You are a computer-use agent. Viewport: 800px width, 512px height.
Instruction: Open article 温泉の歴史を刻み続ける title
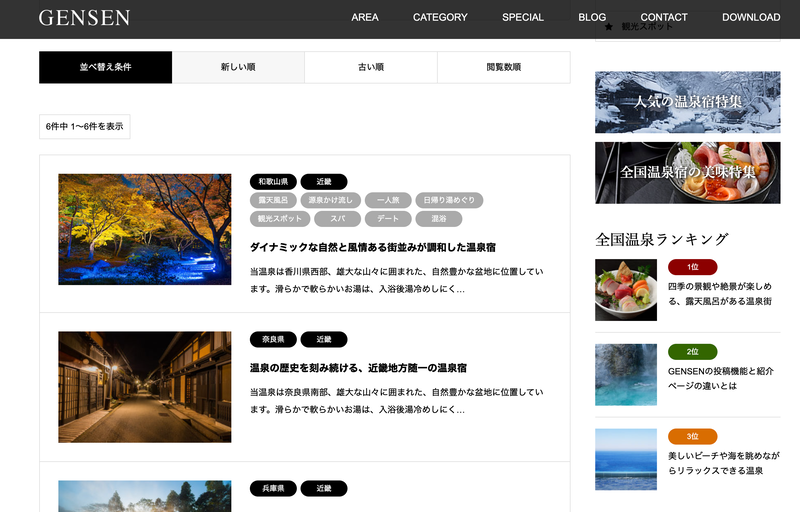[x=358, y=368]
